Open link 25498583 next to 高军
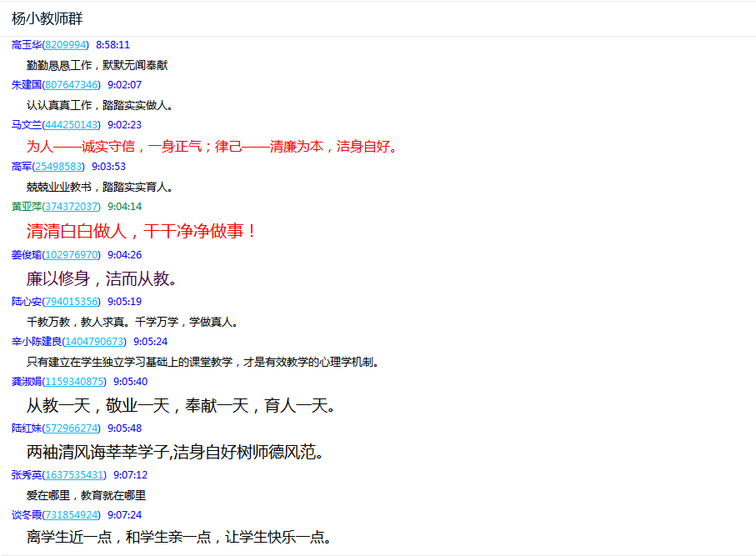Screen dimensions: 756x556 (x=58, y=167)
